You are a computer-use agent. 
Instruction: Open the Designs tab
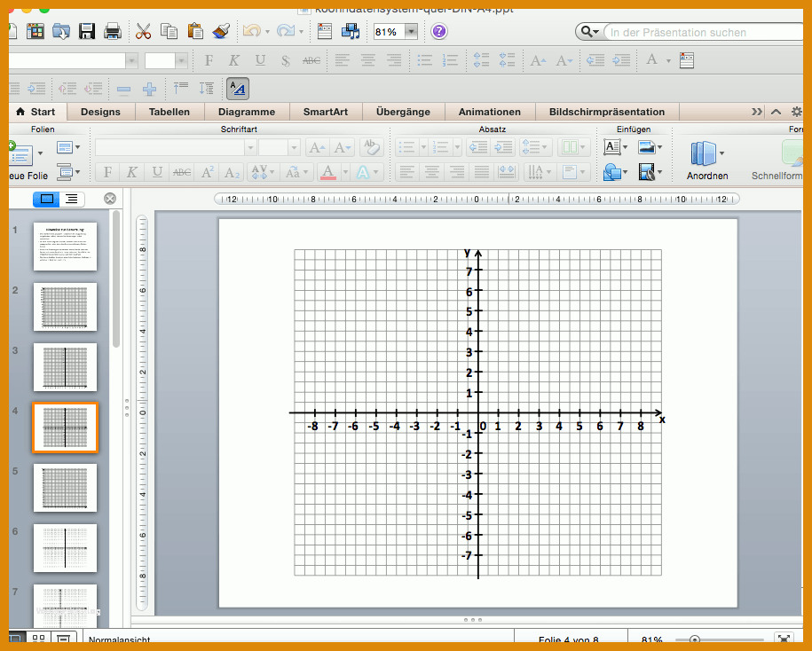point(100,112)
